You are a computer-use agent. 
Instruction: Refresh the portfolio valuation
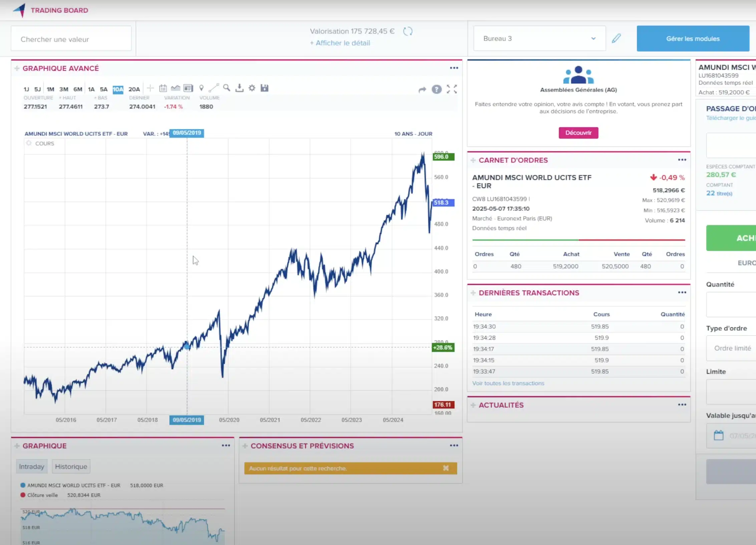click(408, 31)
